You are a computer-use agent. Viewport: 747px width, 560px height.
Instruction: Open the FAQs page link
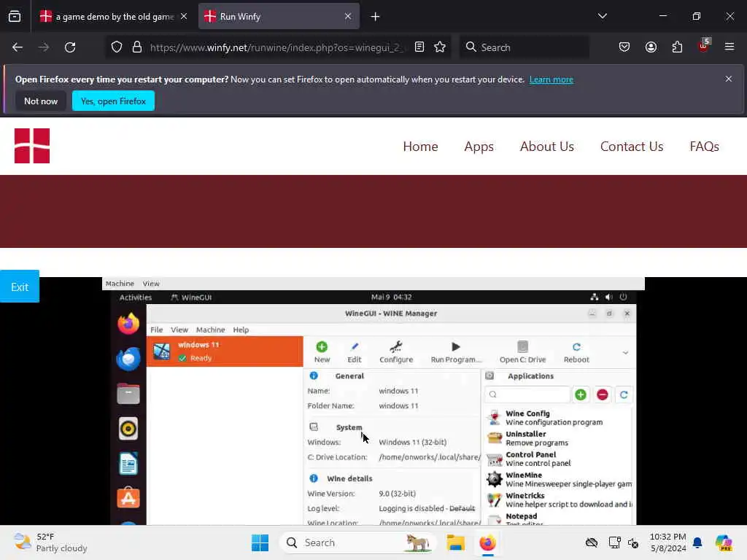click(704, 146)
